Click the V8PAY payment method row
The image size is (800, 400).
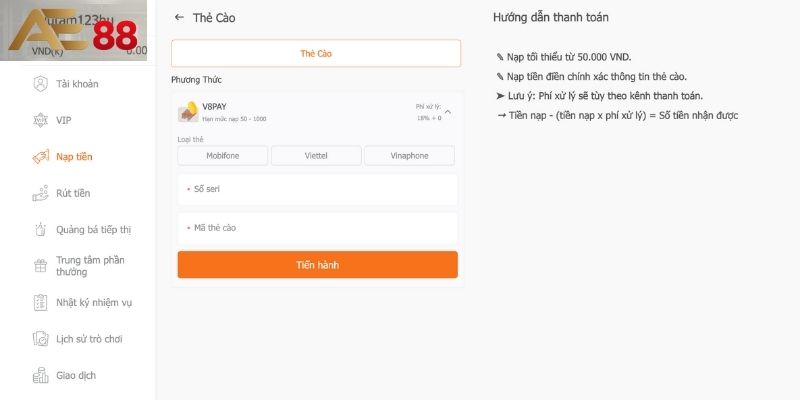click(x=317, y=112)
